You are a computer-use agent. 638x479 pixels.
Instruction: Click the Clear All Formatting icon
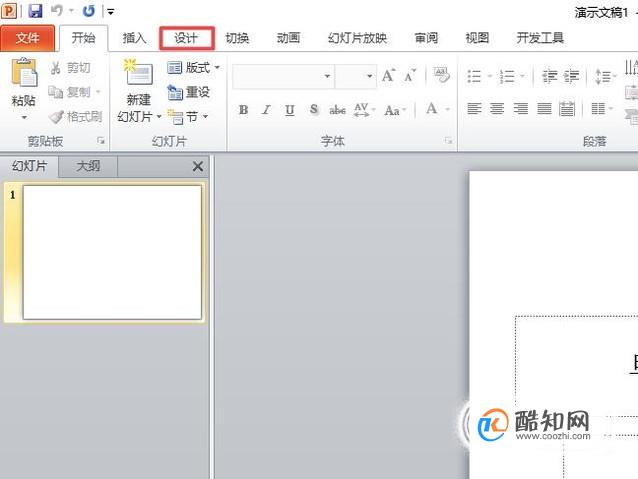(441, 75)
